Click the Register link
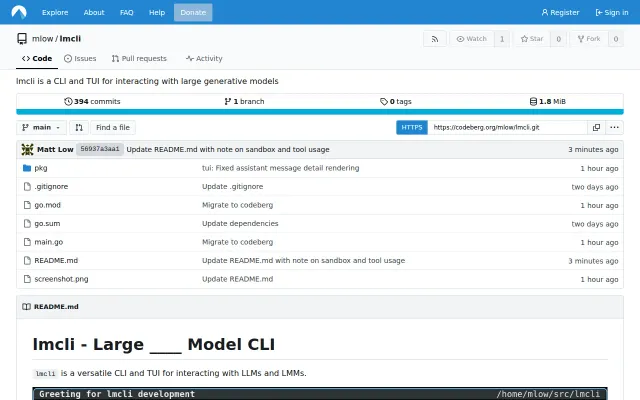The height and width of the screenshot is (400, 640). click(560, 12)
